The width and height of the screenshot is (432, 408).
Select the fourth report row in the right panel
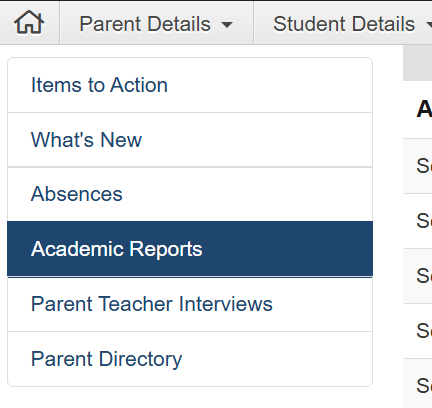pyautogui.click(x=418, y=331)
